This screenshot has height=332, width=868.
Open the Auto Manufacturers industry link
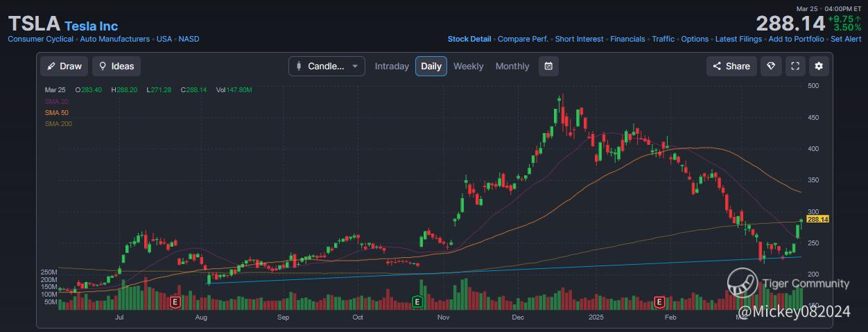114,40
